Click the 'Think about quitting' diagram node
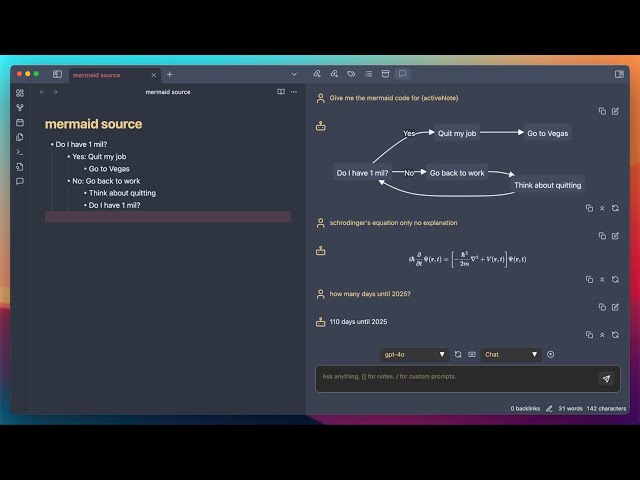Viewport: 640px width, 480px height. click(547, 185)
